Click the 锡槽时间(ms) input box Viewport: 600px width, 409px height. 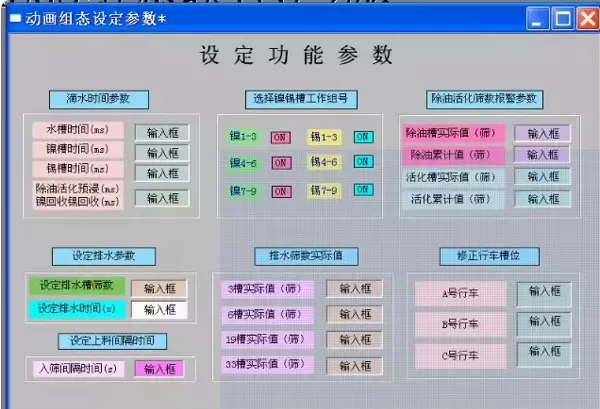click(x=162, y=172)
